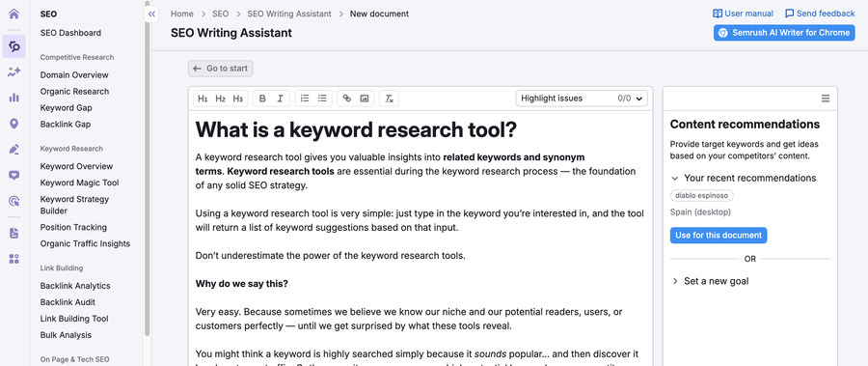Viewport: 868px width, 366px height.
Task: Open Keyword Gap in sidebar
Action: tap(66, 107)
